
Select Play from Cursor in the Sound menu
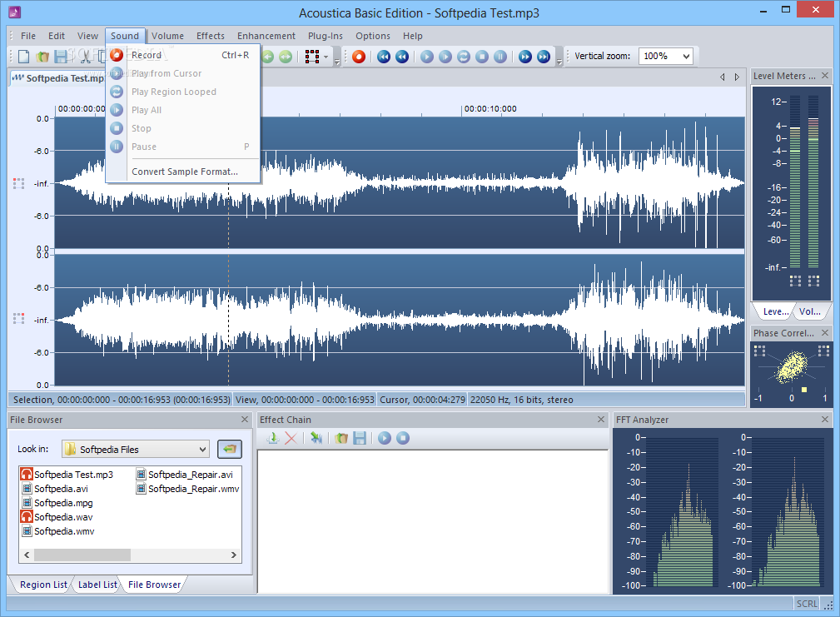184,73
